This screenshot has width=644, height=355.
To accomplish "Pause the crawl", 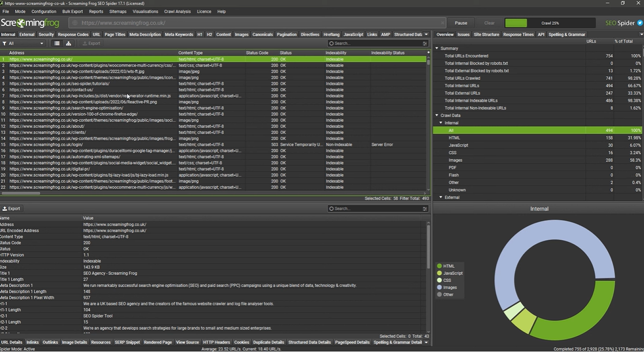I will point(461,23).
